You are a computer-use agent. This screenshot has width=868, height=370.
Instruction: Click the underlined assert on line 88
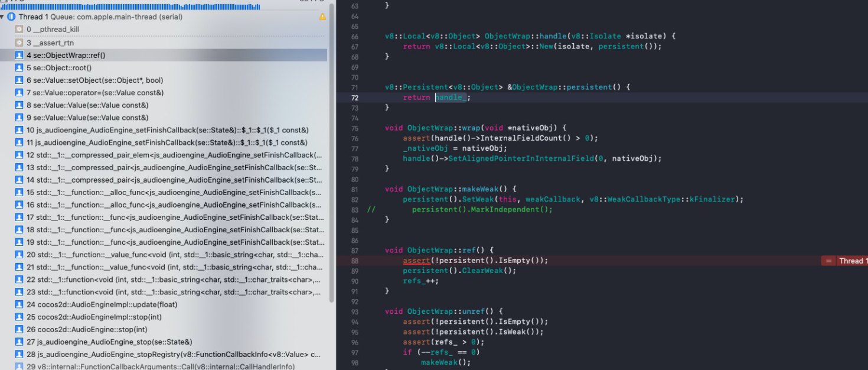[416, 261]
